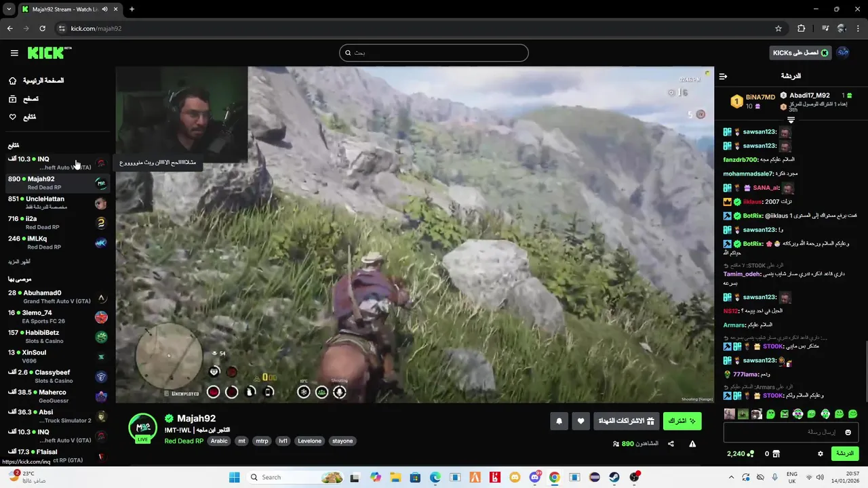
Task: Click the first recent emote thumbnail
Action: pos(730,413)
